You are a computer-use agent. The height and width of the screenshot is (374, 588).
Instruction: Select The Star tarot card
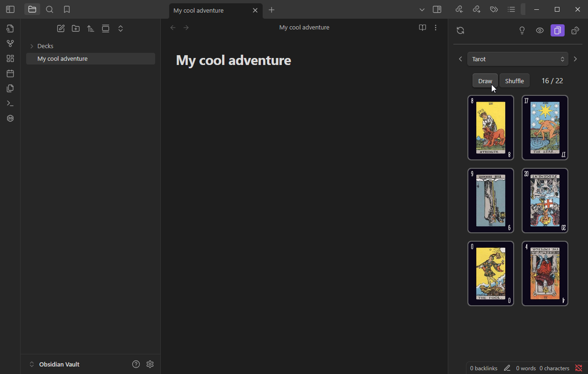[x=545, y=128]
